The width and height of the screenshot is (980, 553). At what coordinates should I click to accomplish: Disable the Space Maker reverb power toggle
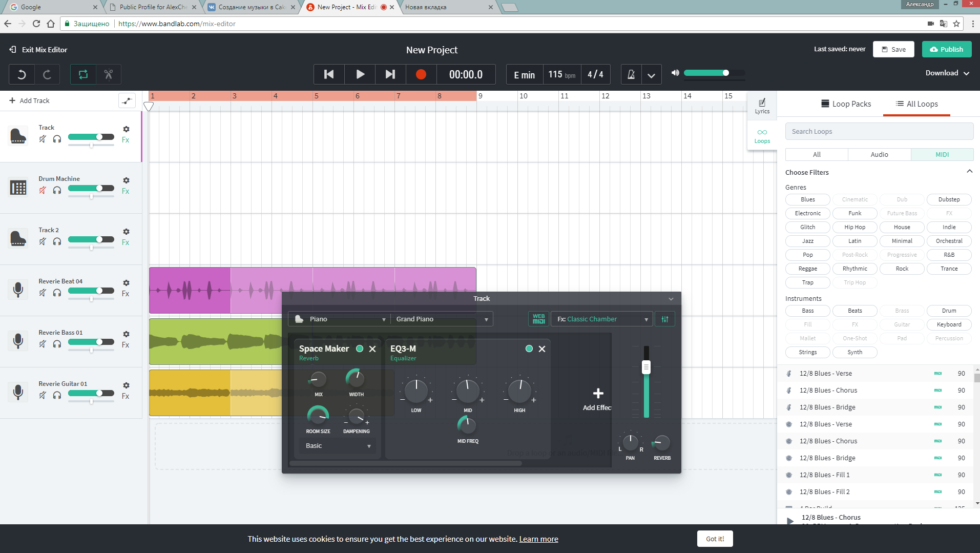(x=360, y=349)
